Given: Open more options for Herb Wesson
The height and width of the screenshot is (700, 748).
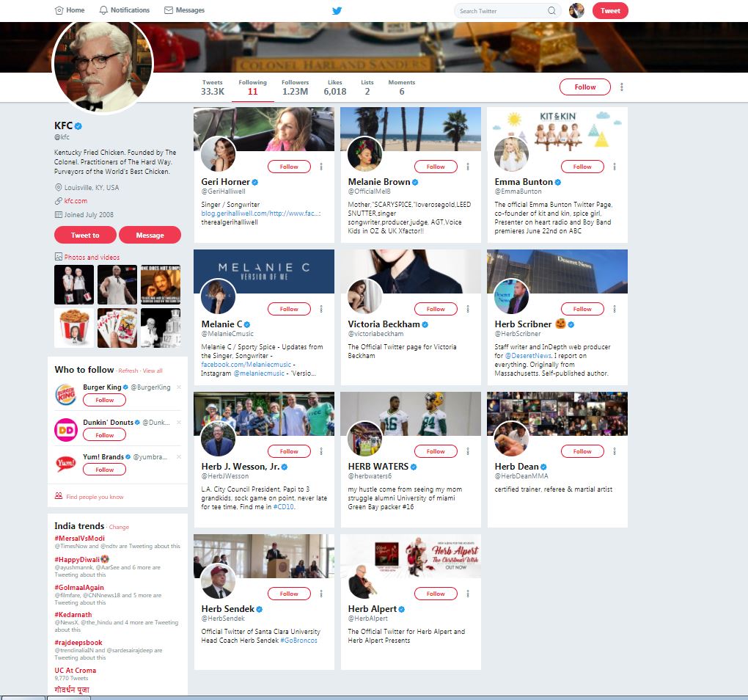Looking at the screenshot, I should click(x=321, y=451).
